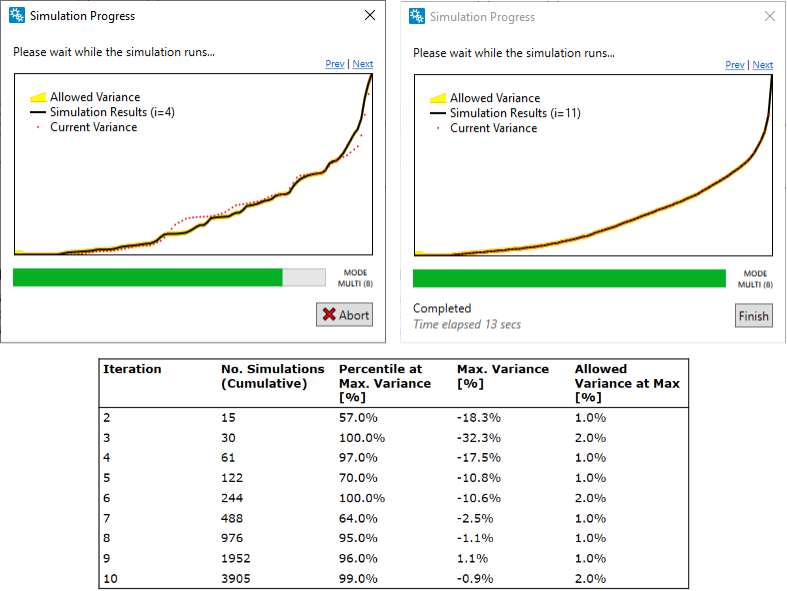Click the yellow Allowed Variance swatch in left chart
787x591 pixels.
37,98
